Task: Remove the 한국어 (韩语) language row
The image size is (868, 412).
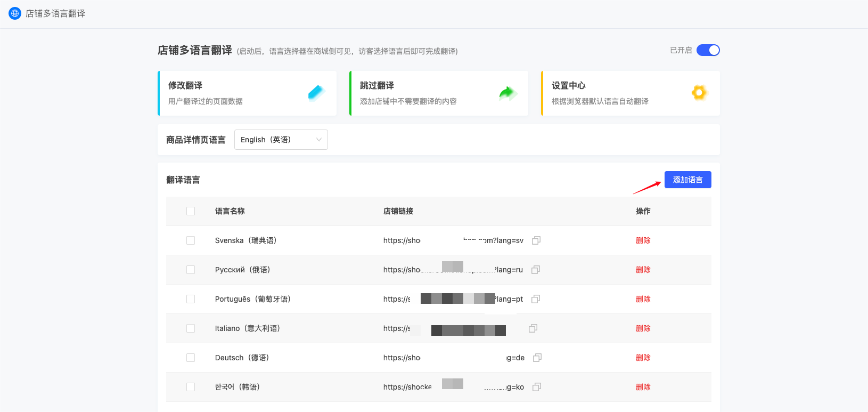Action: (x=643, y=387)
